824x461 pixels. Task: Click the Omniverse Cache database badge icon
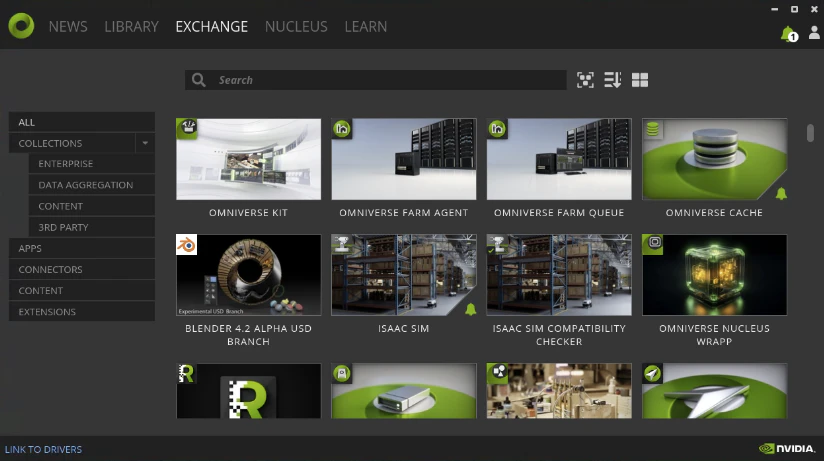pyautogui.click(x=652, y=128)
